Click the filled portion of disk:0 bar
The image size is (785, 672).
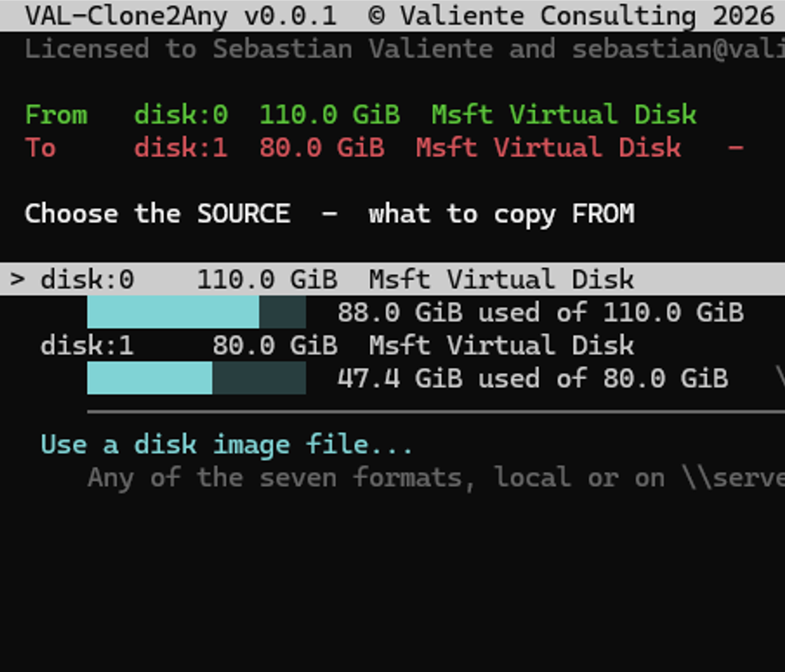(173, 312)
